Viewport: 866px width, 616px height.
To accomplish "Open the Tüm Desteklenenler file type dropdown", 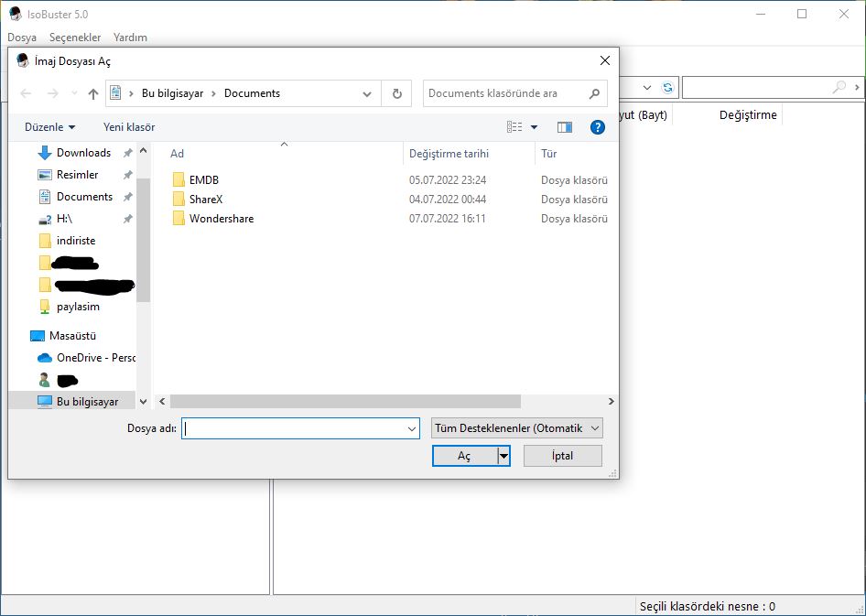I will [x=516, y=428].
